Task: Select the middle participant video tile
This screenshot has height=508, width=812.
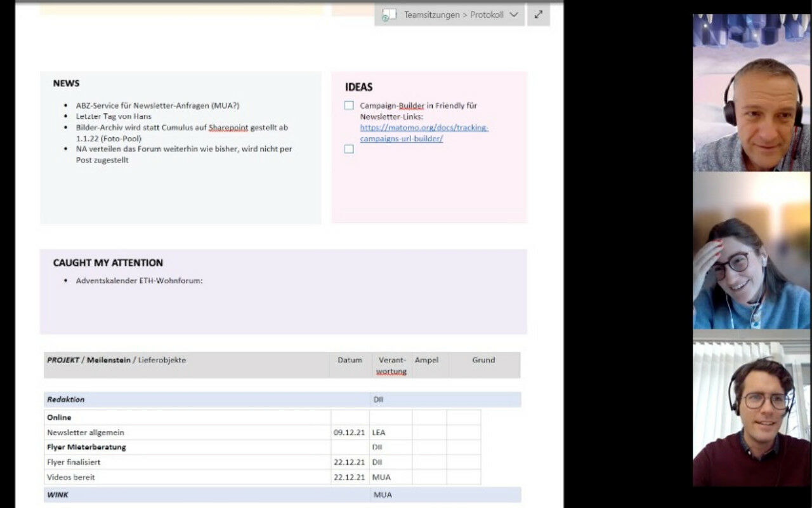Action: point(751,251)
